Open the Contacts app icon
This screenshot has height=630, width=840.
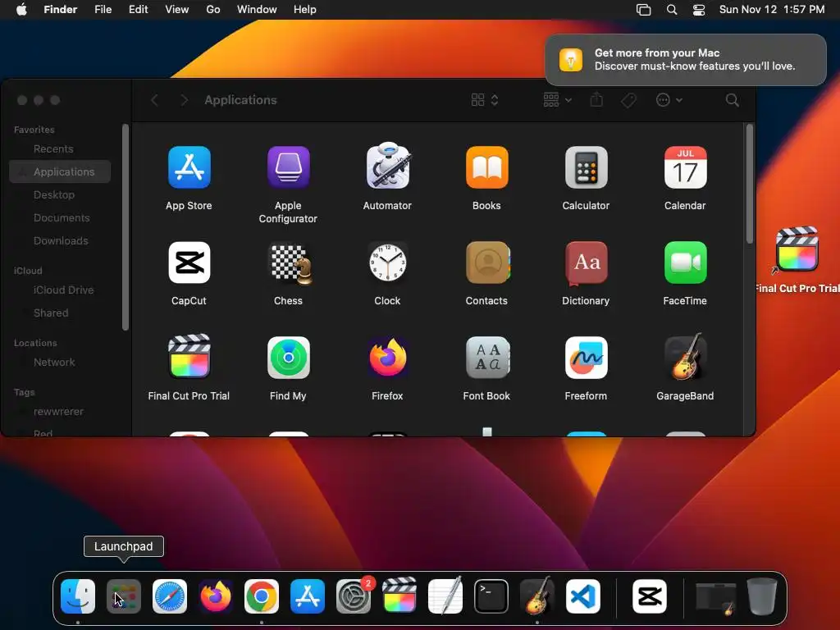click(487, 262)
